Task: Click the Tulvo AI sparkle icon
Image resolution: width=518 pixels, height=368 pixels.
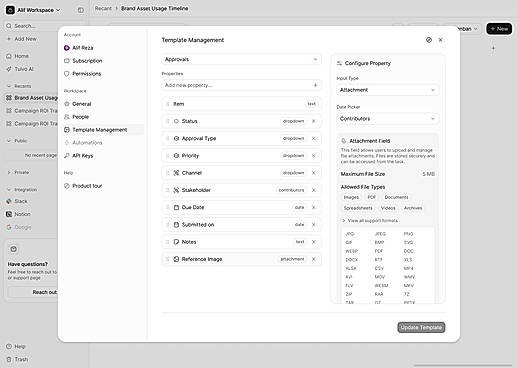Action: (9, 69)
